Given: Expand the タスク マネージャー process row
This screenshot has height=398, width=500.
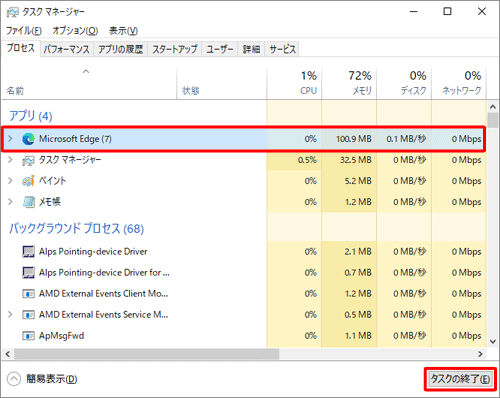Looking at the screenshot, I should point(10,160).
